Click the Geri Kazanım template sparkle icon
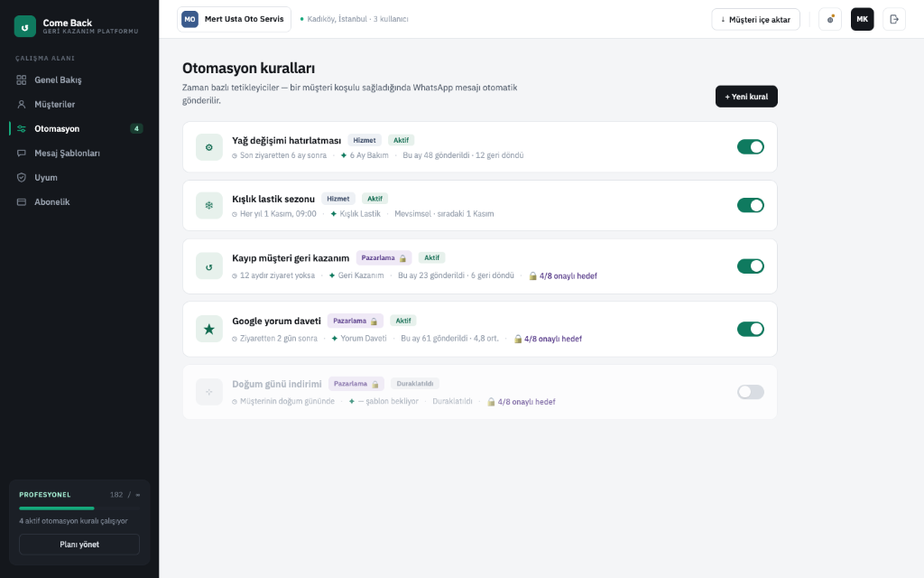 [x=332, y=276]
